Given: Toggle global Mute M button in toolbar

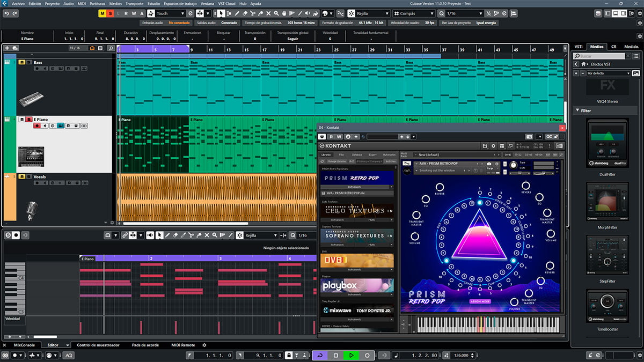Looking at the screenshot, I should tap(103, 13).
